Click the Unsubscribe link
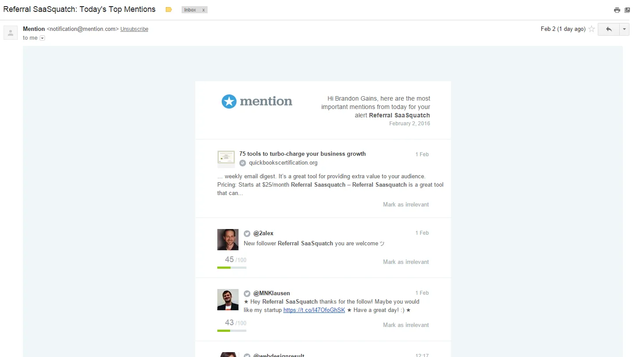 click(x=134, y=29)
